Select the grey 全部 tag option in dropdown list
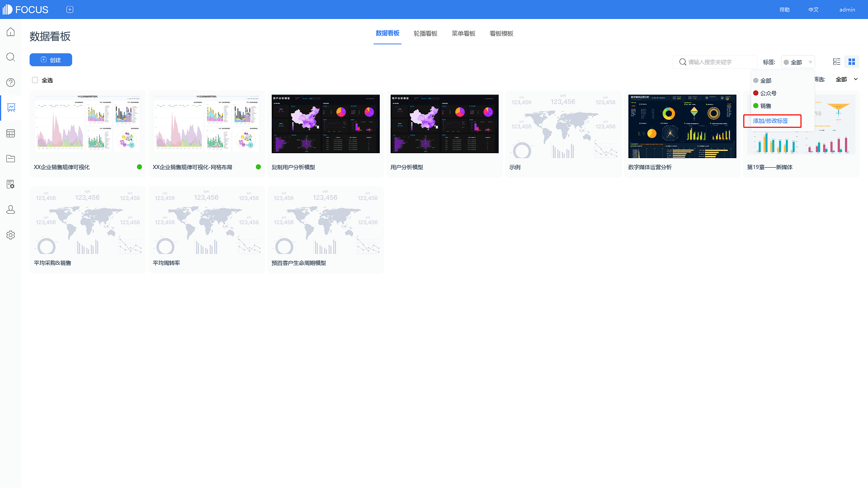Image resolution: width=868 pixels, height=488 pixels. [x=763, y=80]
